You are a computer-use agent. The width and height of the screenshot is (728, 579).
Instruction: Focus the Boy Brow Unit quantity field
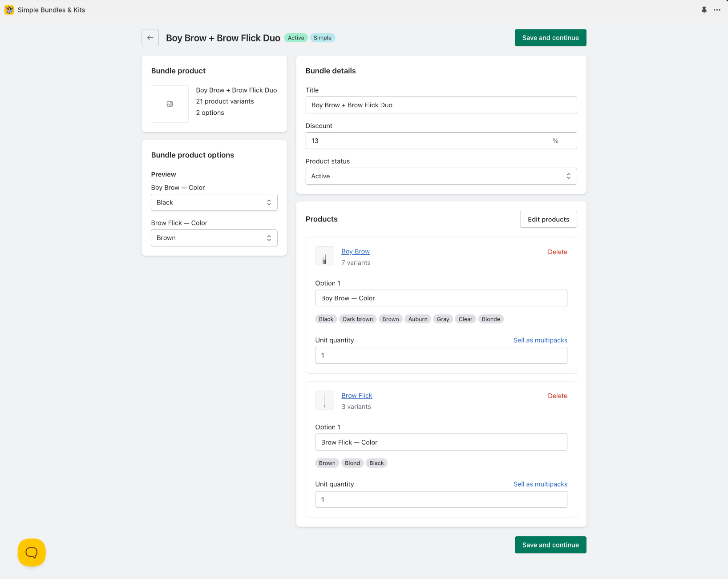coord(441,355)
